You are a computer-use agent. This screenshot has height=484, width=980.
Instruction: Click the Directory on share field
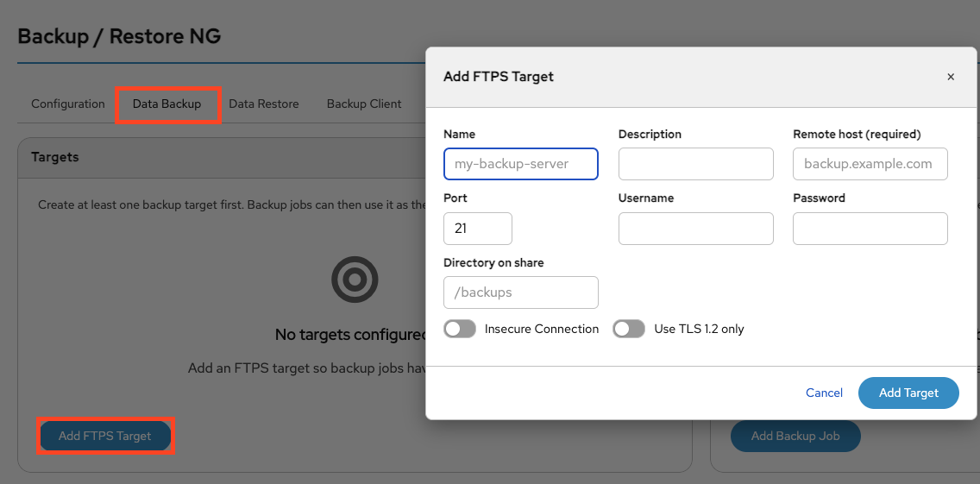coord(521,292)
